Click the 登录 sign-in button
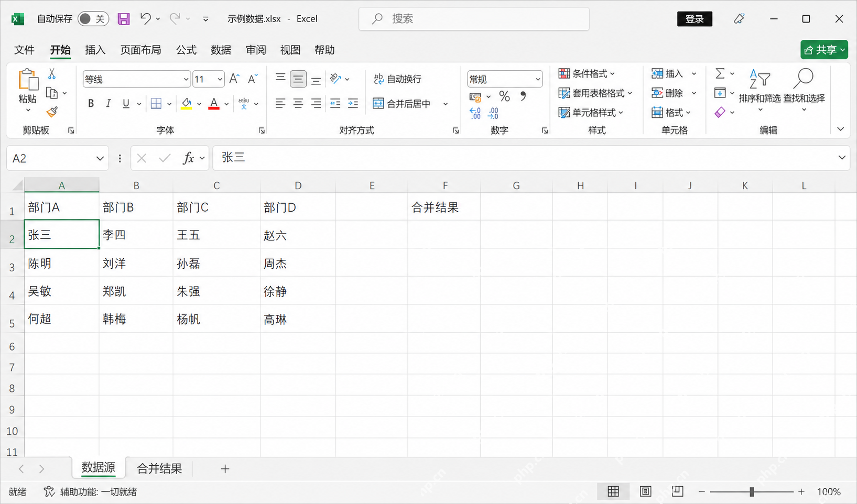The image size is (857, 504). point(695,19)
